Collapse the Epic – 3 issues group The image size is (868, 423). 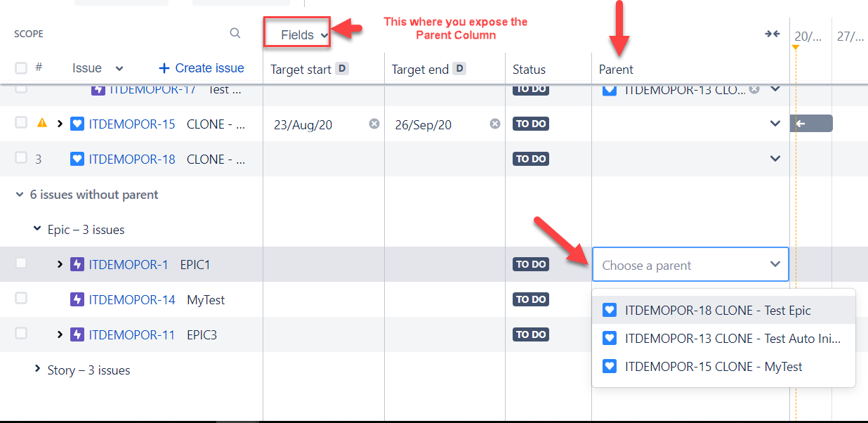point(37,229)
